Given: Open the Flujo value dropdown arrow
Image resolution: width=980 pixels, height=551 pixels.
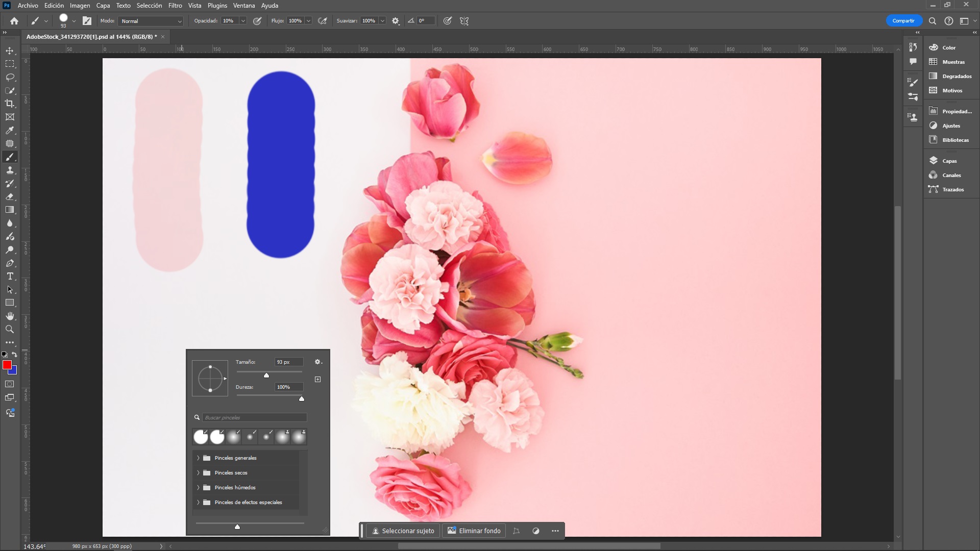Looking at the screenshot, I should [308, 21].
